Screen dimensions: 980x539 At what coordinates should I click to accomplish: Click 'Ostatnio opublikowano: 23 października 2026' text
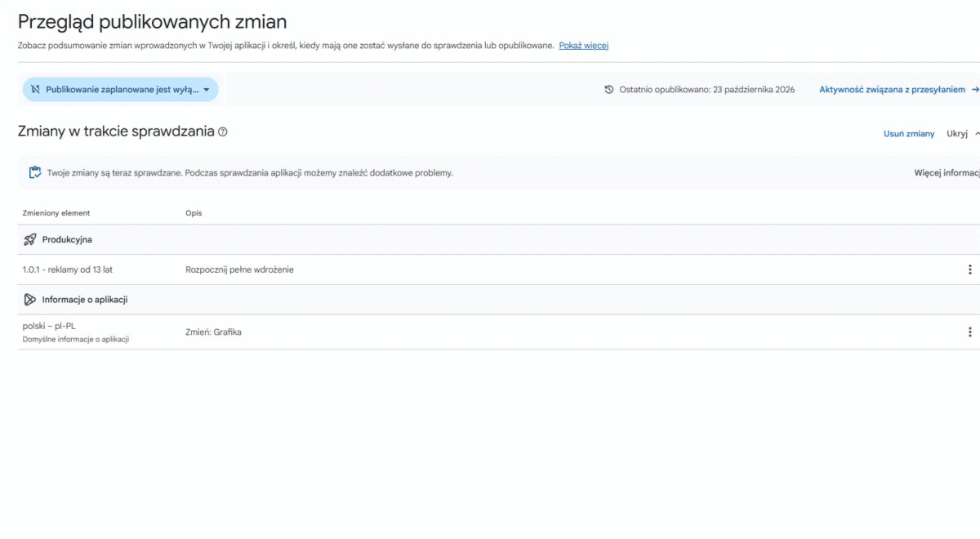pos(706,90)
